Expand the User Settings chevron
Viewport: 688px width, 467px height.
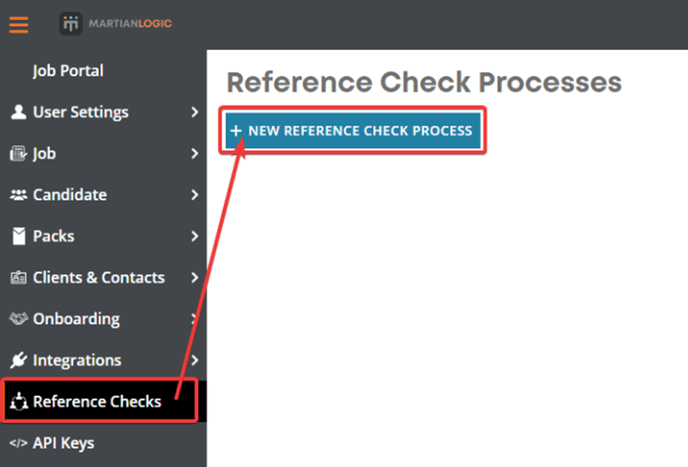click(x=195, y=112)
